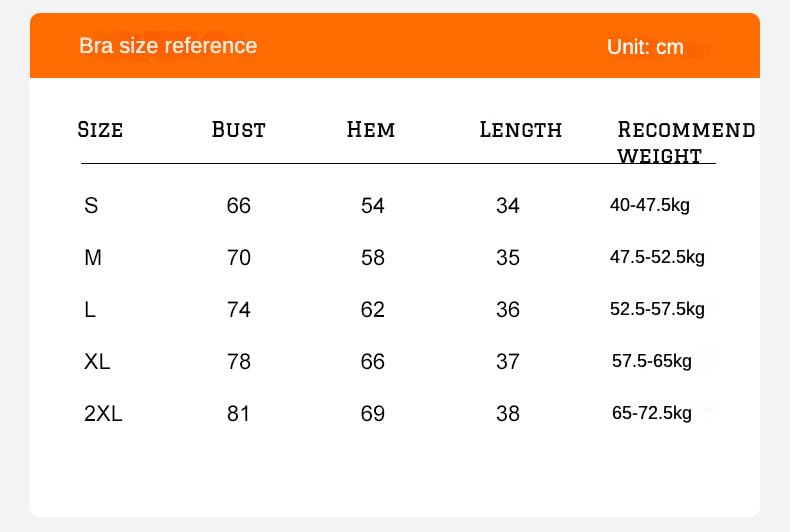This screenshot has width=790, height=532.
Task: Click the 40-47.5kg weight range
Action: click(x=650, y=206)
